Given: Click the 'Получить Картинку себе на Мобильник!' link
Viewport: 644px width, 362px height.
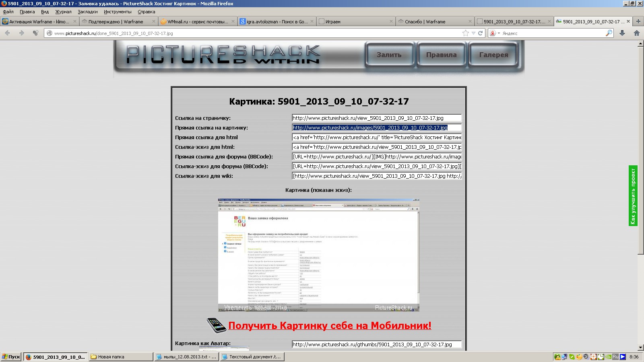Looking at the screenshot, I should [x=330, y=325].
